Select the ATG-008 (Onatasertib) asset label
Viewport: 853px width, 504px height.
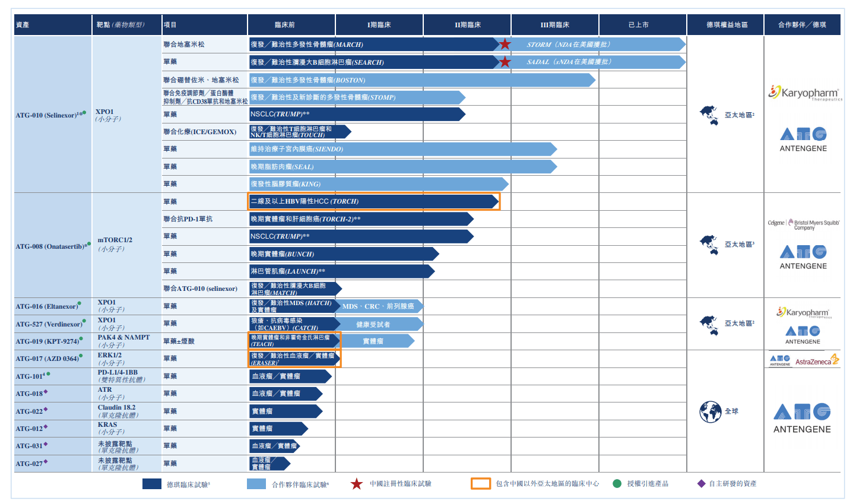click(52, 246)
